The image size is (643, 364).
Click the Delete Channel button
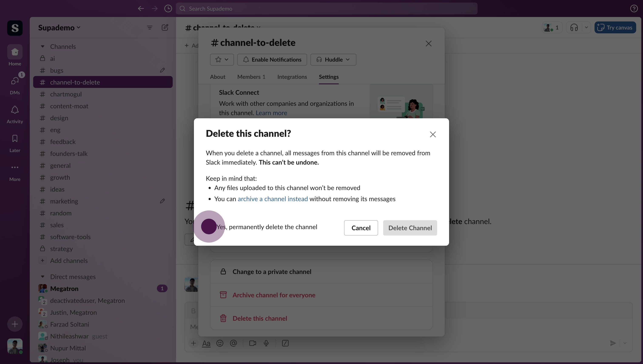click(410, 228)
